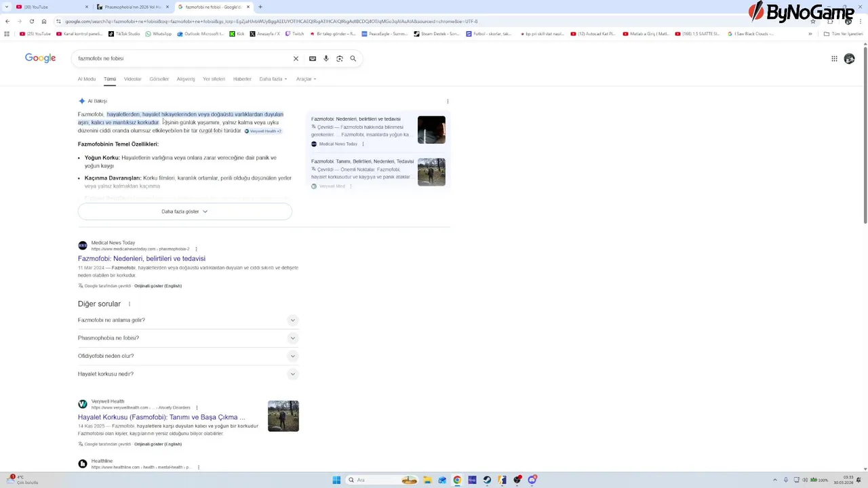Image resolution: width=868 pixels, height=488 pixels.
Task: Go to the Google logo homepage
Action: click(x=40, y=58)
